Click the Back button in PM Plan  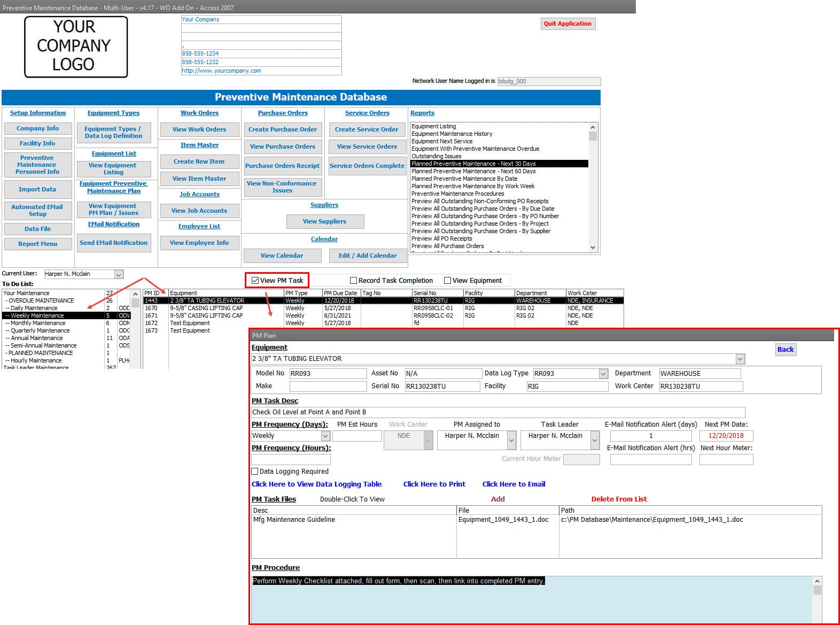tap(785, 350)
